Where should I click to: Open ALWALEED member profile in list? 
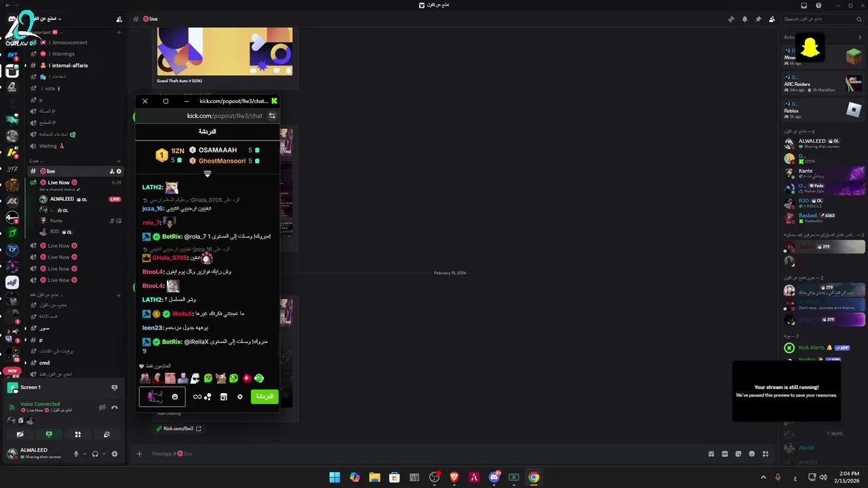point(823,144)
